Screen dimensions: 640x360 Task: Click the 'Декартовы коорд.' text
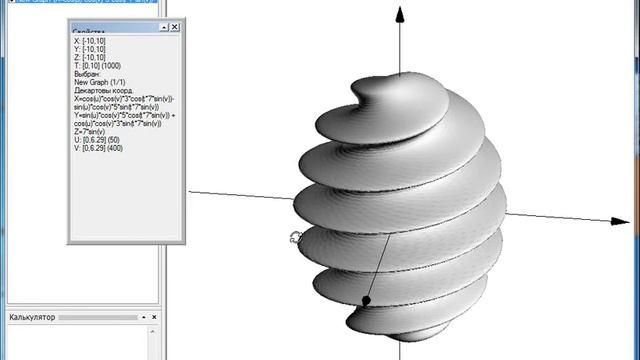click(x=104, y=91)
